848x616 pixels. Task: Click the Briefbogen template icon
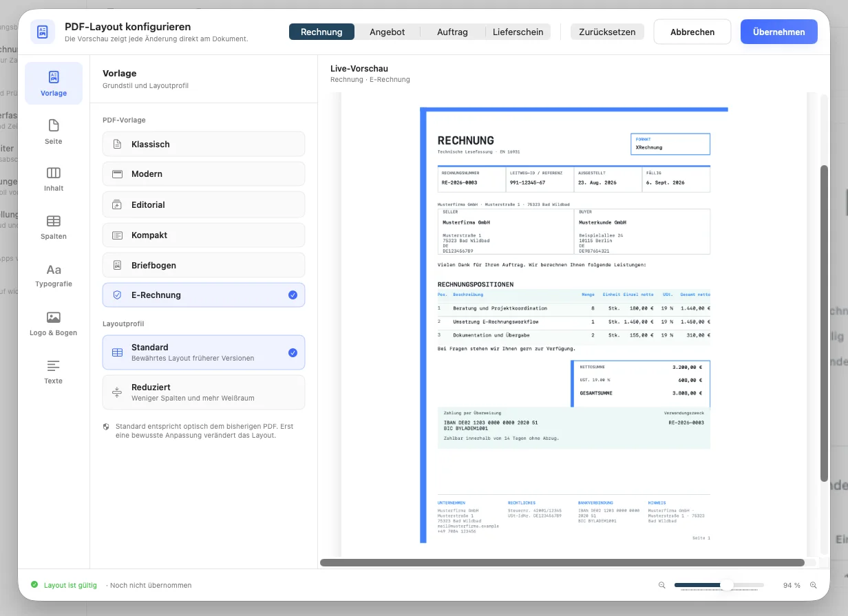click(117, 266)
